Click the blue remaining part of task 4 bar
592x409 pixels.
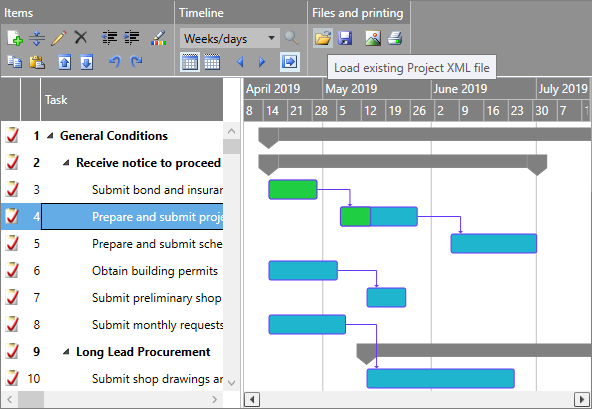[394, 216]
